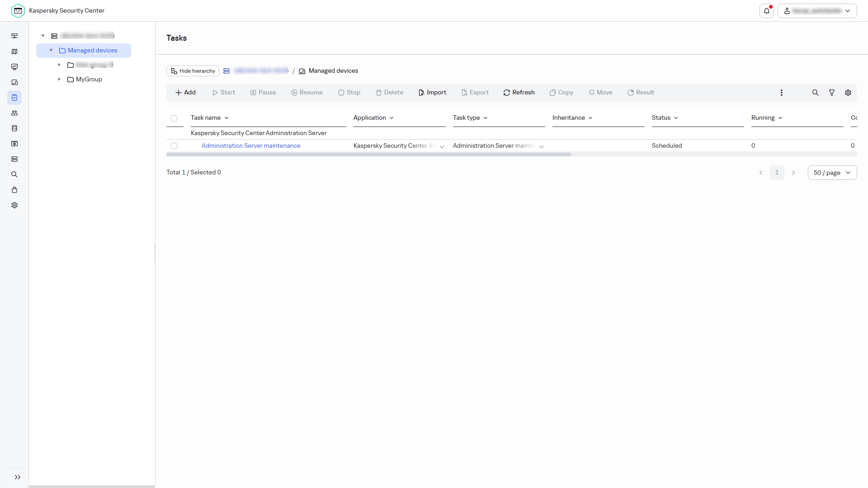Open the 50 / page size dropdown
The image size is (868, 488).
pyautogui.click(x=832, y=173)
